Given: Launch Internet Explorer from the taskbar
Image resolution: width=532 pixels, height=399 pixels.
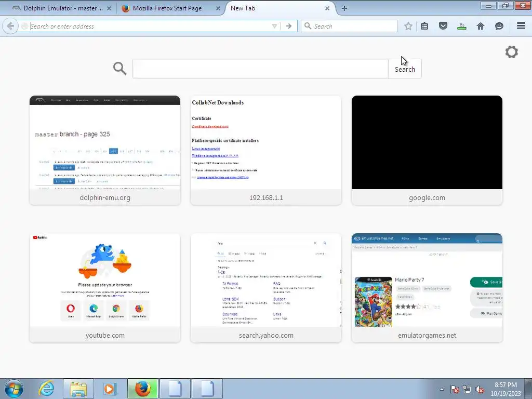Looking at the screenshot, I should tap(46, 389).
